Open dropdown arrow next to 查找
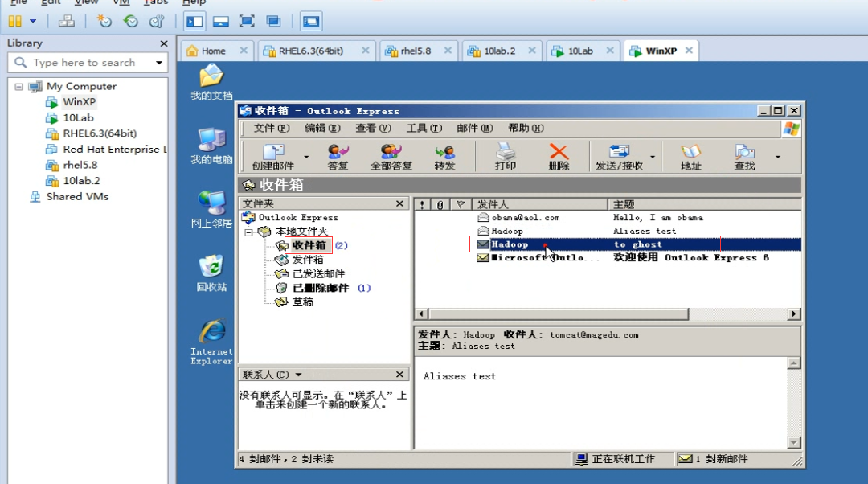This screenshot has height=484, width=868. (778, 157)
